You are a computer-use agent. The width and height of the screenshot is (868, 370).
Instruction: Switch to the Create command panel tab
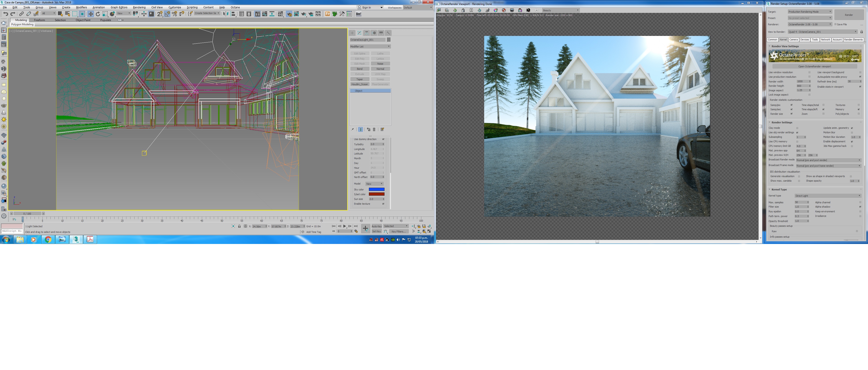(x=352, y=33)
